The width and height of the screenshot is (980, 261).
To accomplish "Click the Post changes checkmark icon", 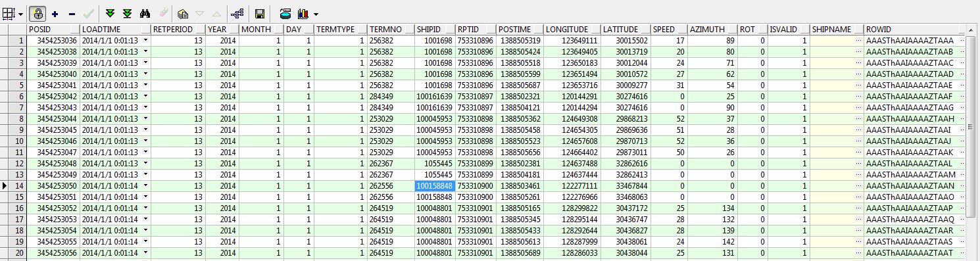I will tap(88, 13).
